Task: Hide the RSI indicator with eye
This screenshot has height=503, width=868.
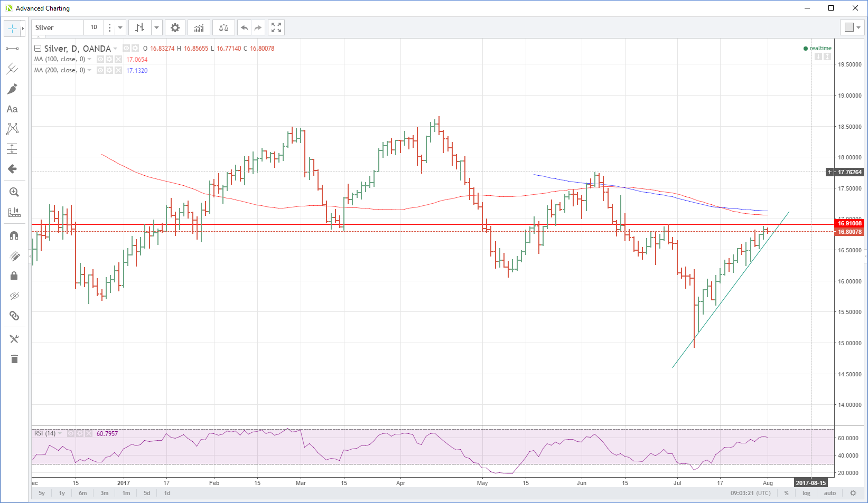Action: [x=70, y=433]
